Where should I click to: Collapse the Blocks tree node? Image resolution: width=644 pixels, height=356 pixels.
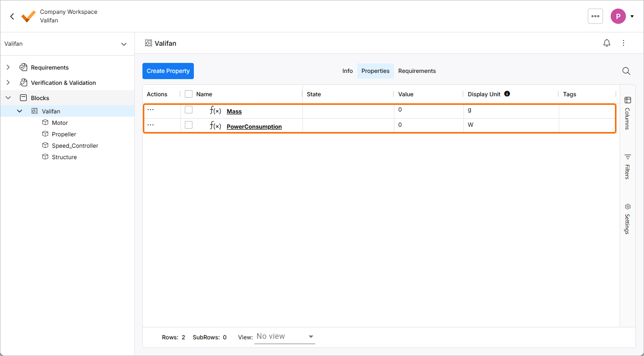click(x=8, y=98)
